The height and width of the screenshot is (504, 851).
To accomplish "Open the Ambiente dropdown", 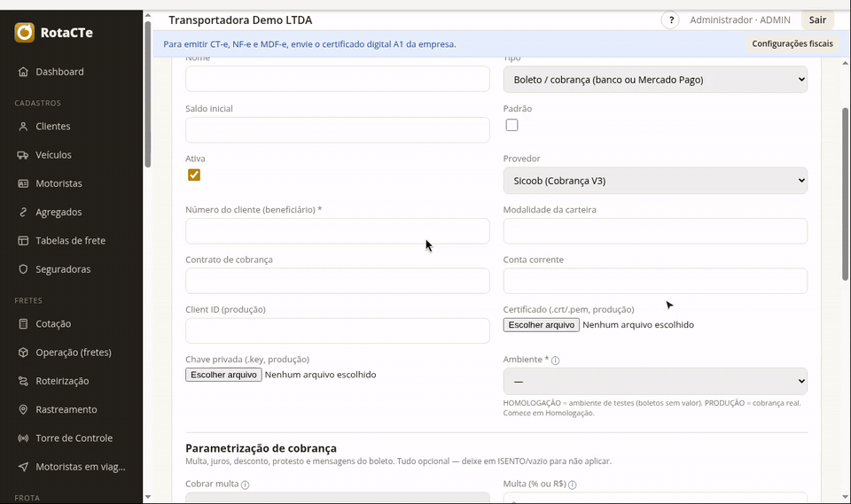I will click(x=655, y=382).
